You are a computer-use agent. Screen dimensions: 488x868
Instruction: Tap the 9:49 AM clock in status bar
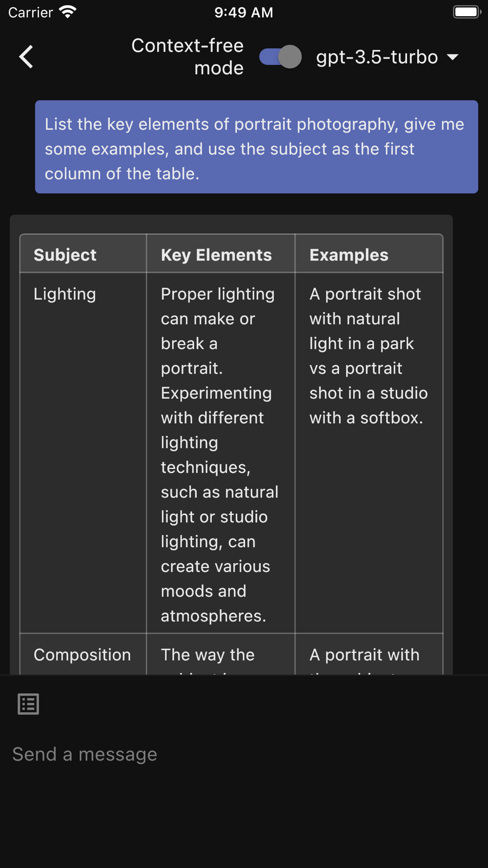244,12
